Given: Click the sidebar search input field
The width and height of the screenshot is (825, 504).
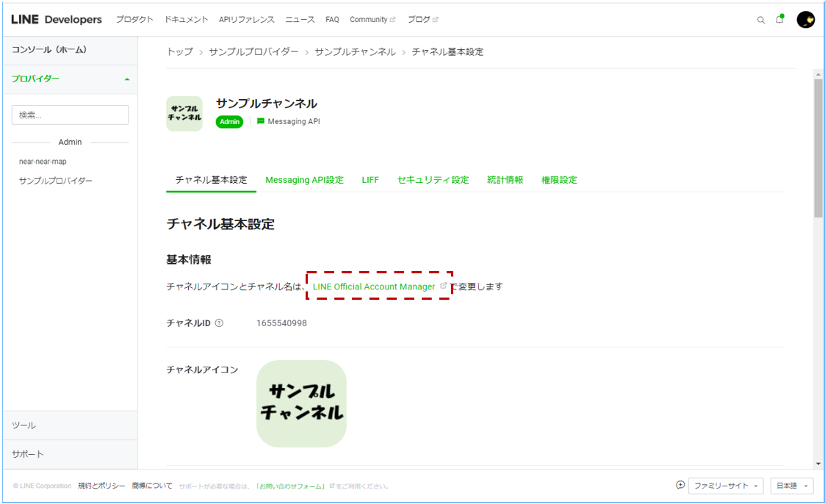Looking at the screenshot, I should (70, 115).
